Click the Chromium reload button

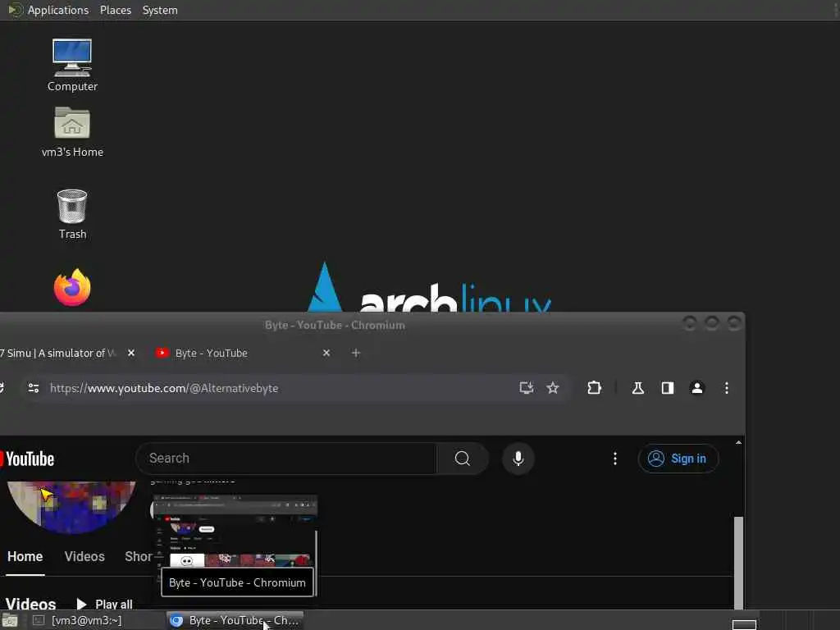point(2,388)
